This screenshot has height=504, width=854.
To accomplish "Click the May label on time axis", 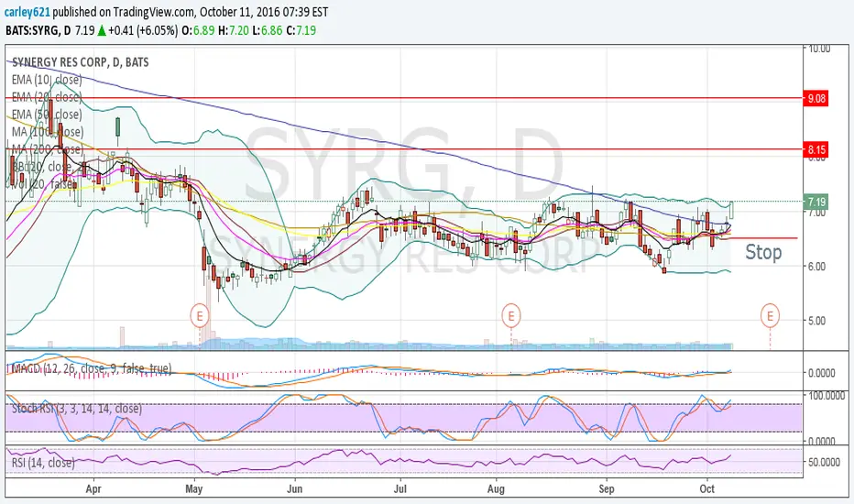I will 194,488.
